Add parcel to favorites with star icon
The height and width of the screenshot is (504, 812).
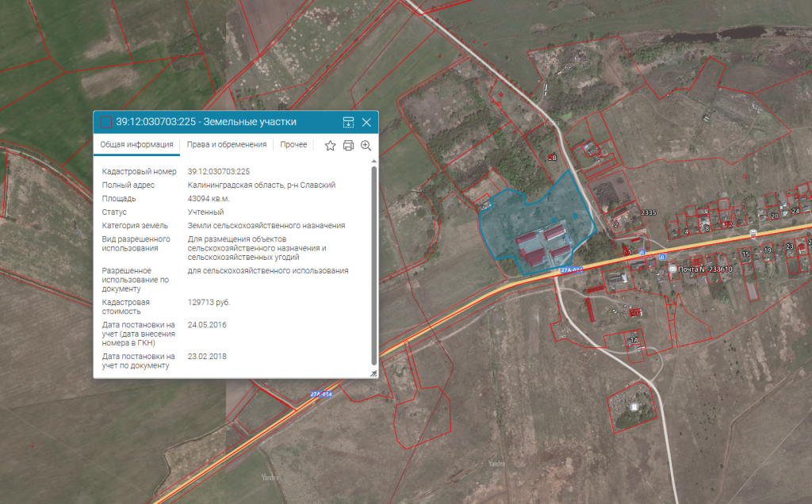pyautogui.click(x=331, y=145)
